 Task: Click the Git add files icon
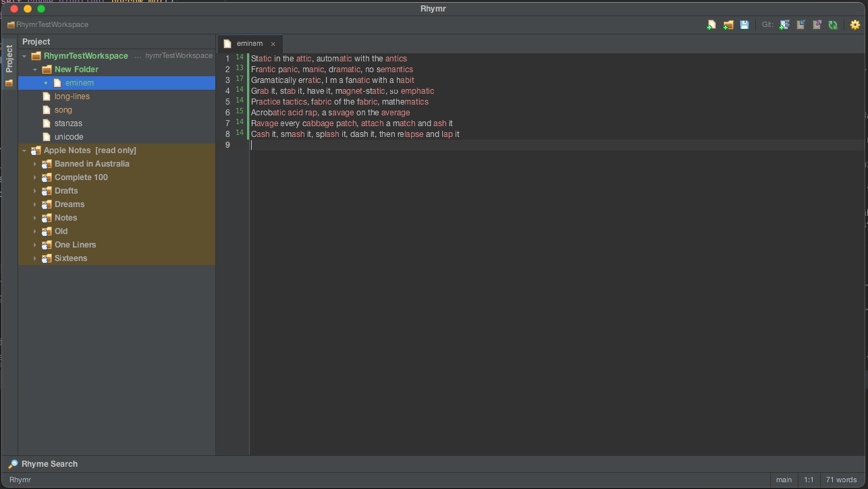784,25
